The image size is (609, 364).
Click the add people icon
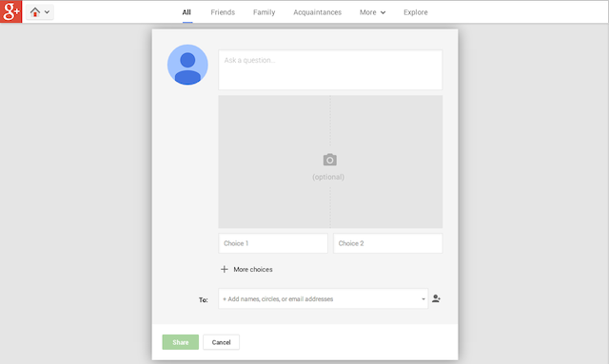tap(436, 298)
